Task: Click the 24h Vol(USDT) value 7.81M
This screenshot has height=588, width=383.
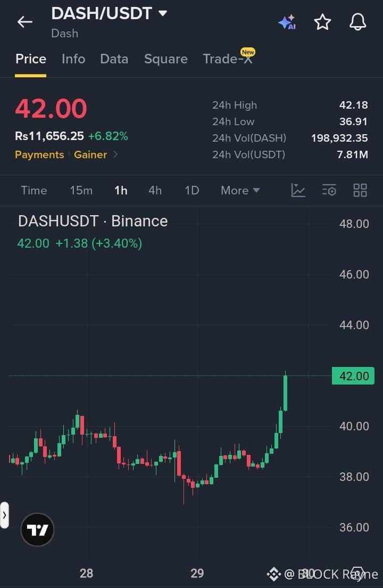Action: (352, 154)
